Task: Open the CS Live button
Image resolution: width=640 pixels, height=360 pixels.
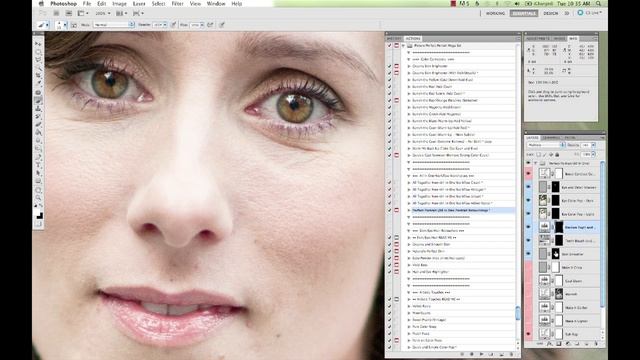Action: coord(590,13)
